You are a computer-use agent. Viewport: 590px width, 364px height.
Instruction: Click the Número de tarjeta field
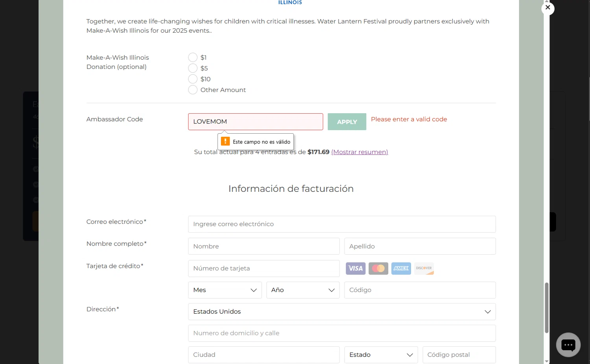tap(264, 268)
